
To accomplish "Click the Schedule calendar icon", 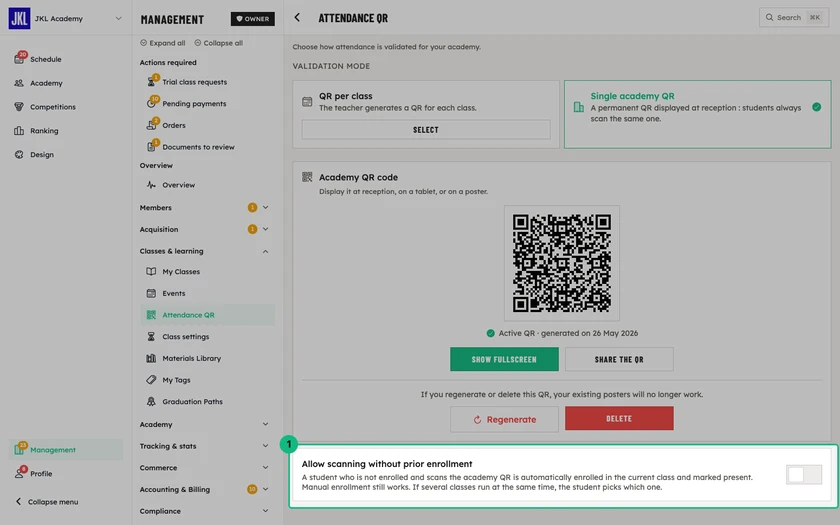I will click(x=19, y=59).
